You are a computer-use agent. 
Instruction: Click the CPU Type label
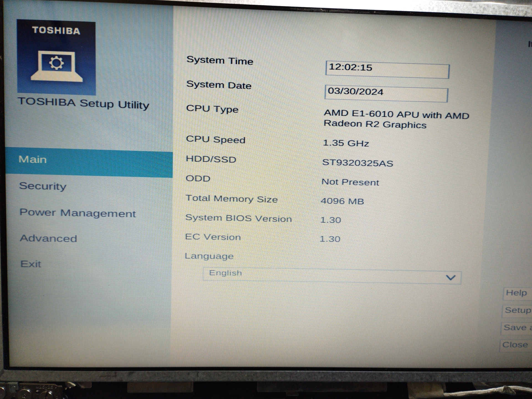tap(212, 109)
